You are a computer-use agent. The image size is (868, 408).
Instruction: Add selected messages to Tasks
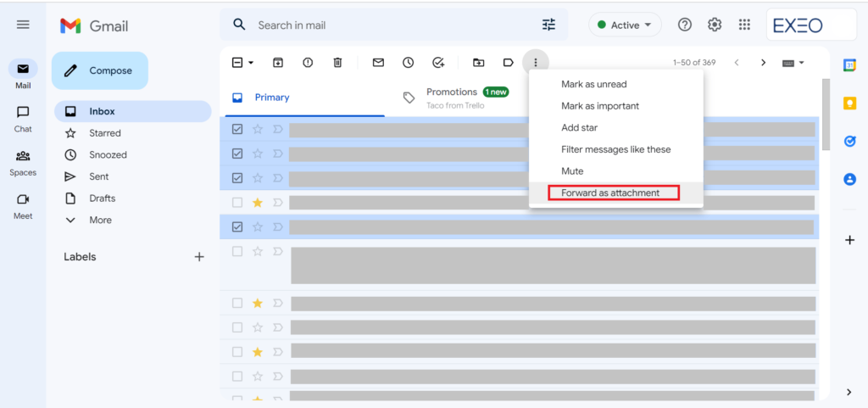tap(438, 63)
